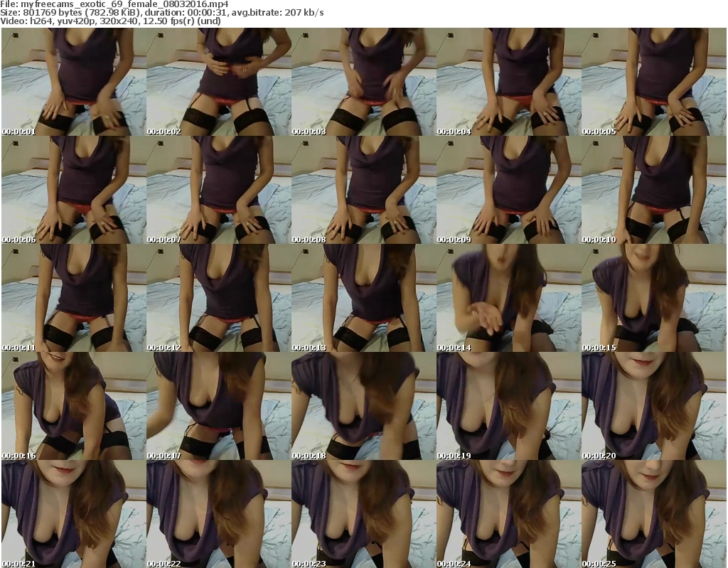
Task: Choose the 00:00:15 thumbnail
Action: (653, 298)
